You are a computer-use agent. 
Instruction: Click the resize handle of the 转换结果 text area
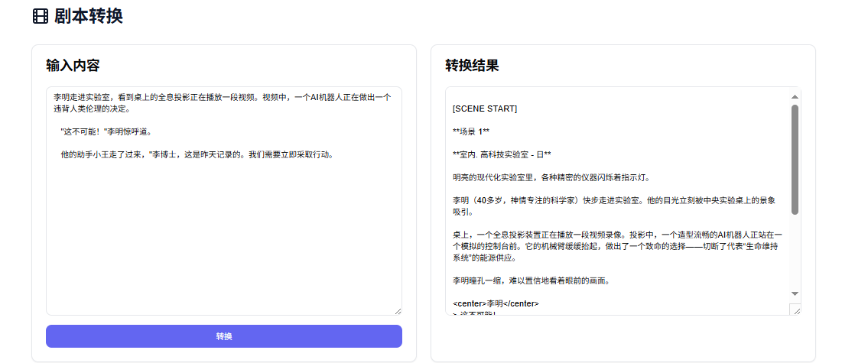click(x=796, y=310)
